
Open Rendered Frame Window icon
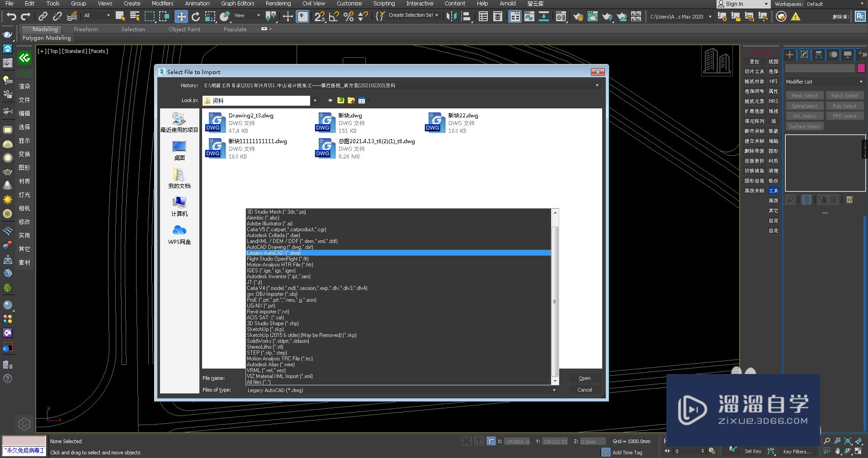coord(592,17)
